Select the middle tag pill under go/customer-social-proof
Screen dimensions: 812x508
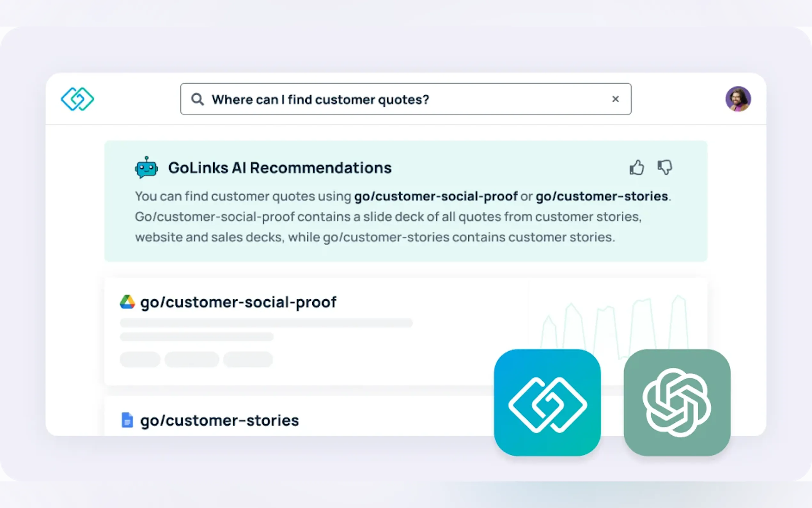(x=192, y=360)
